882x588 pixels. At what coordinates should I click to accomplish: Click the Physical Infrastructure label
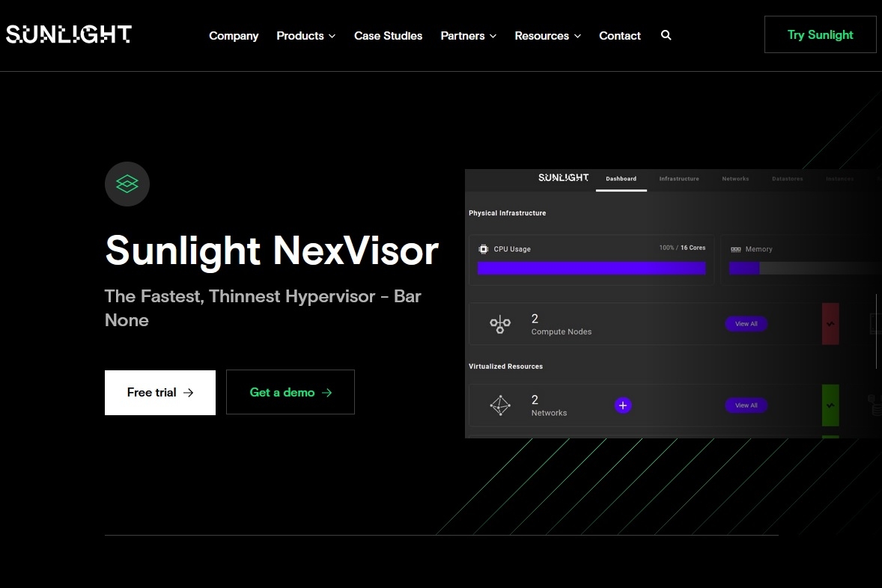pos(507,213)
